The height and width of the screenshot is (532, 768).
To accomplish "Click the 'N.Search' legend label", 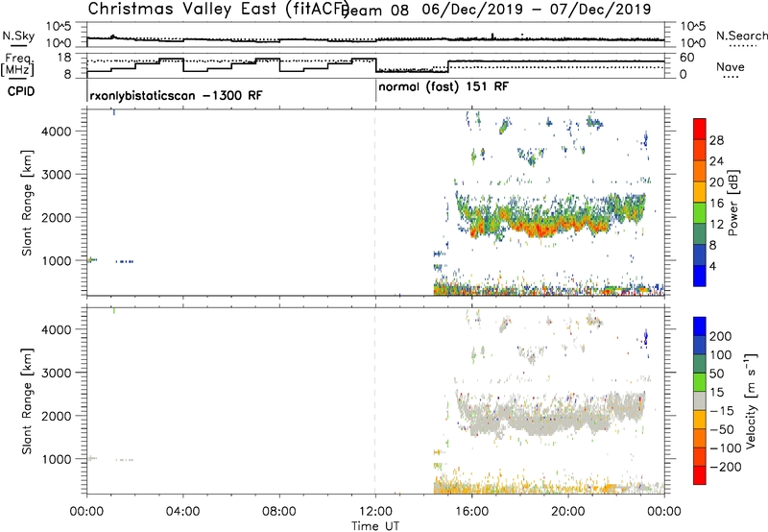I will point(741,36).
